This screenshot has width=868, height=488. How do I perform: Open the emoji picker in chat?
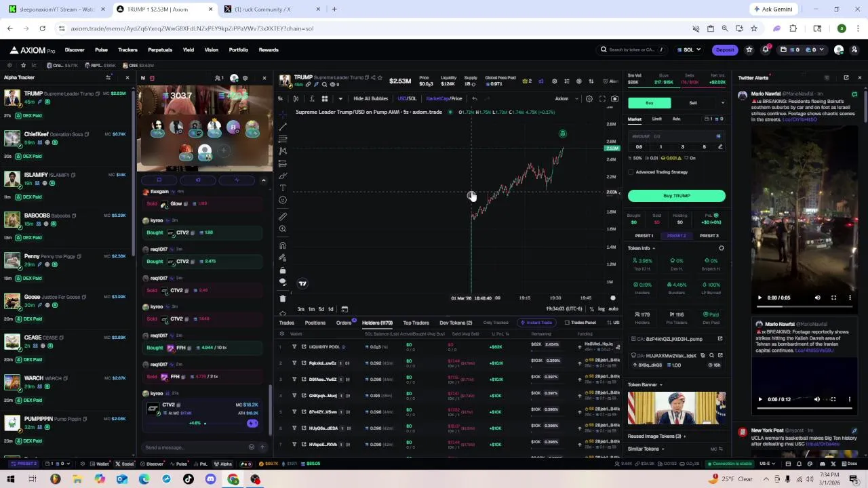click(252, 447)
